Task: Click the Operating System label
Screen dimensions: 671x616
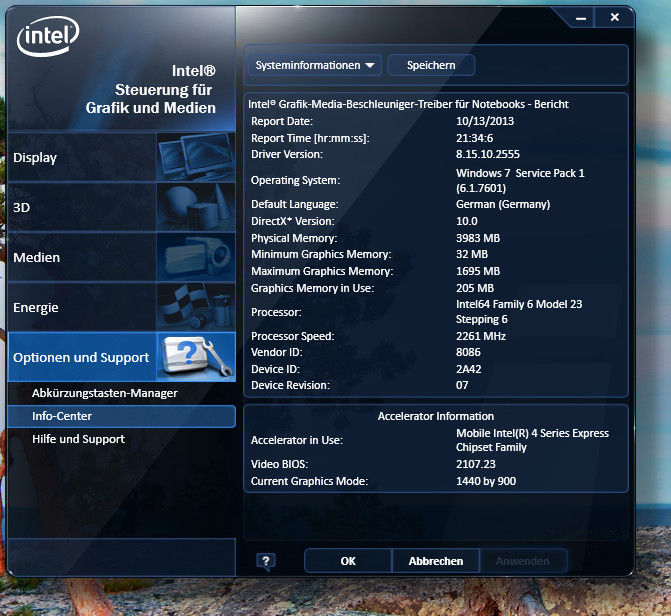Action: coord(295,180)
